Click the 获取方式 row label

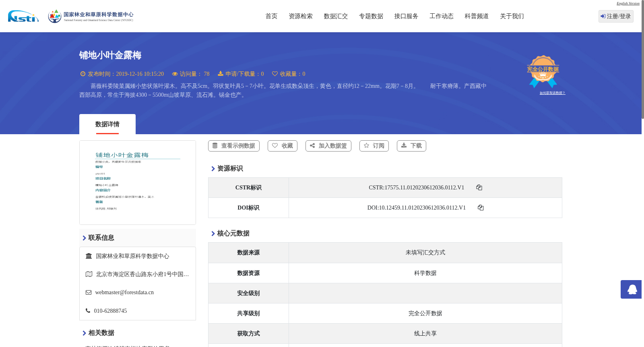(x=248, y=333)
